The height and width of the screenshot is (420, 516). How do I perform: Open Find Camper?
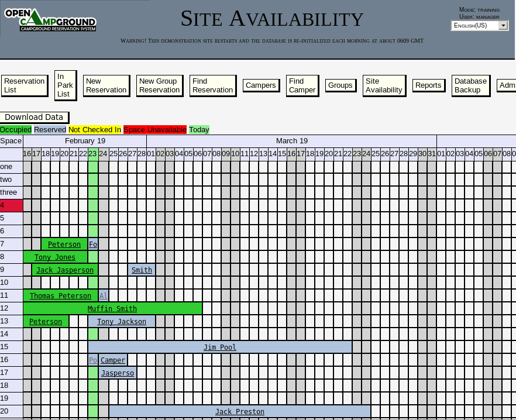302,85
